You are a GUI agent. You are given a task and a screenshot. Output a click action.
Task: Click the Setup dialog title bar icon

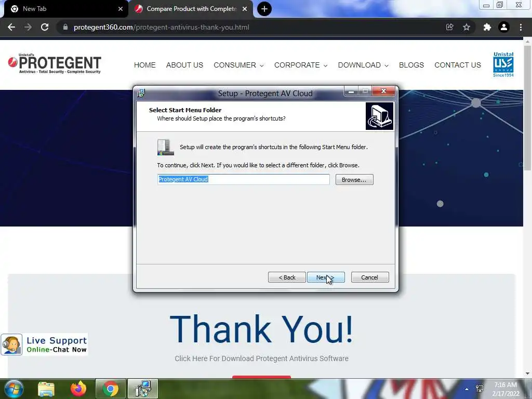[x=141, y=93]
